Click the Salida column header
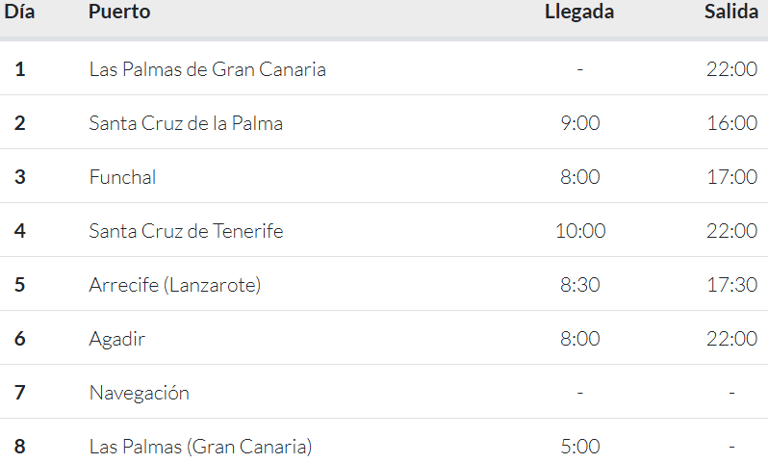Viewport: 768px width, 463px height. 731,12
